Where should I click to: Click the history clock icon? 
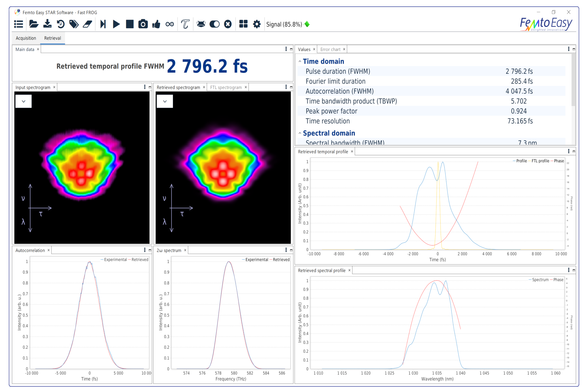coord(60,24)
